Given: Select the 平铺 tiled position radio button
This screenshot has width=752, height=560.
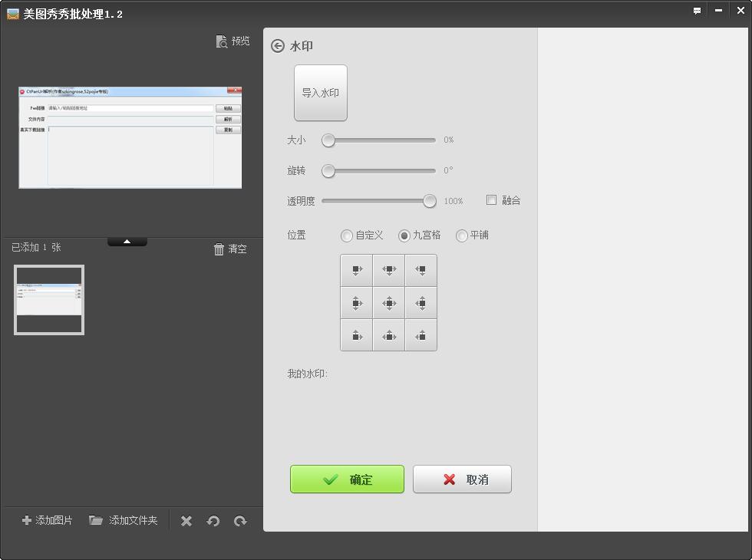Looking at the screenshot, I should pyautogui.click(x=461, y=236).
